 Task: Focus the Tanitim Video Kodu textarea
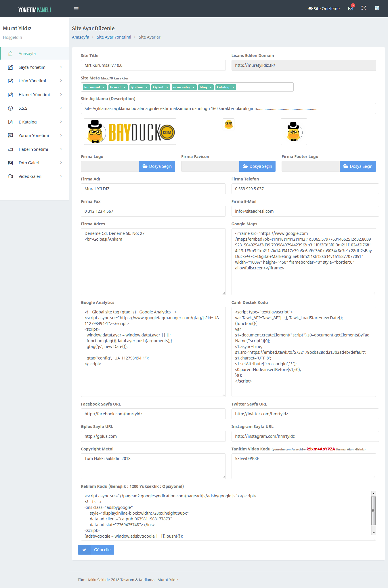click(304, 466)
